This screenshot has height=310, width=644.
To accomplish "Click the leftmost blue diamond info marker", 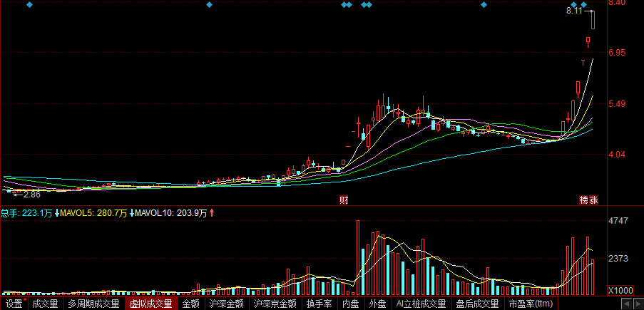I will click(29, 5).
